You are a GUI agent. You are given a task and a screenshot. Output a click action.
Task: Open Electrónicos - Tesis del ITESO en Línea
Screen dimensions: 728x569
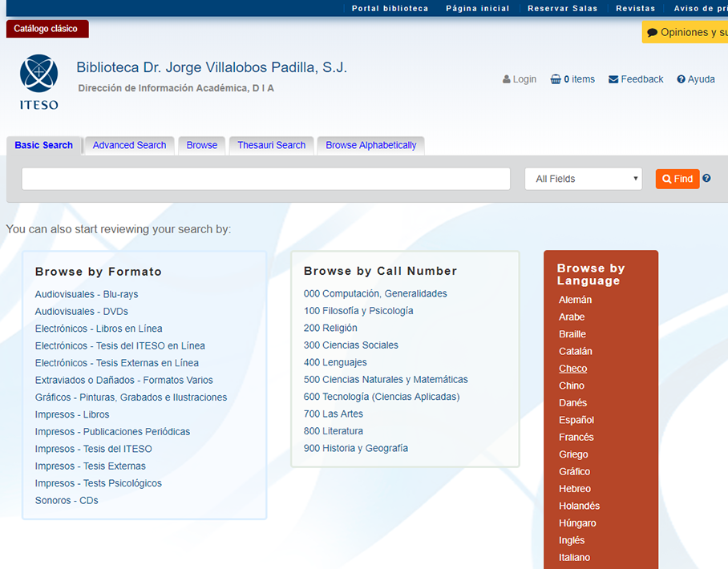119,345
